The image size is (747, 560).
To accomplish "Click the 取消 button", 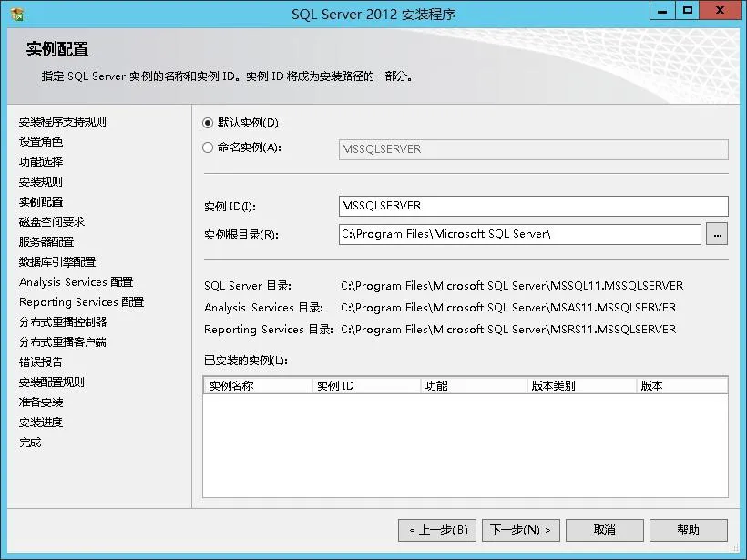I will 604,530.
